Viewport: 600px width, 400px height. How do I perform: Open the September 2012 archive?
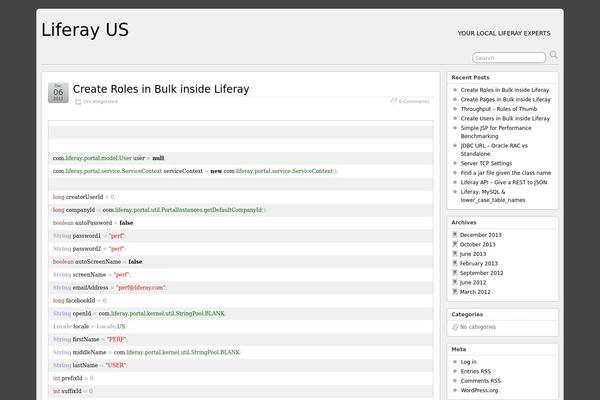pyautogui.click(x=481, y=273)
